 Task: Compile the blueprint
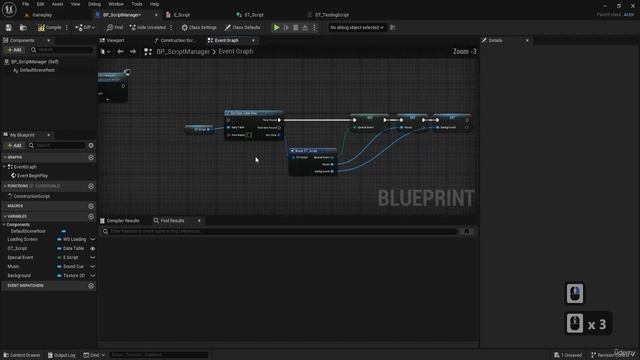pos(49,27)
